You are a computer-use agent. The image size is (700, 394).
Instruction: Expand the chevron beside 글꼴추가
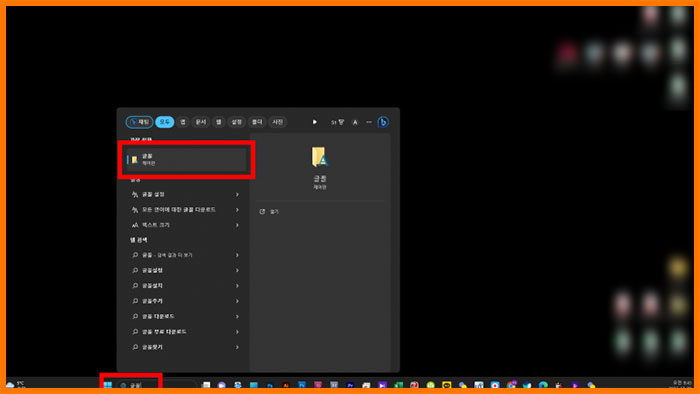(x=237, y=301)
